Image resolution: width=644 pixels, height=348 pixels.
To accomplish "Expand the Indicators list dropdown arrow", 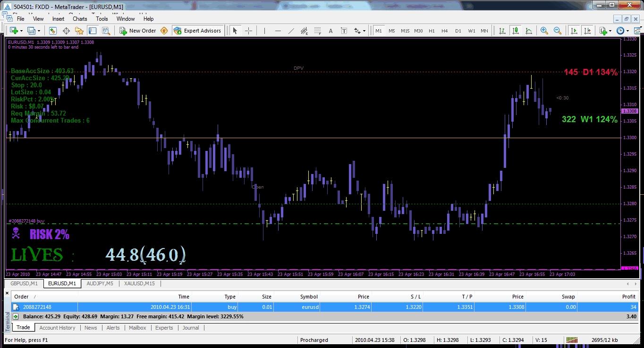I will click(610, 31).
